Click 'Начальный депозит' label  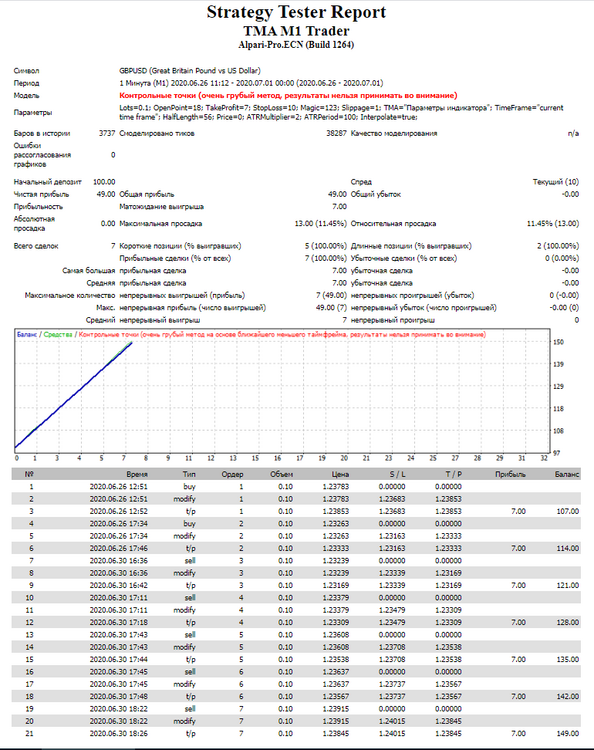[48, 182]
